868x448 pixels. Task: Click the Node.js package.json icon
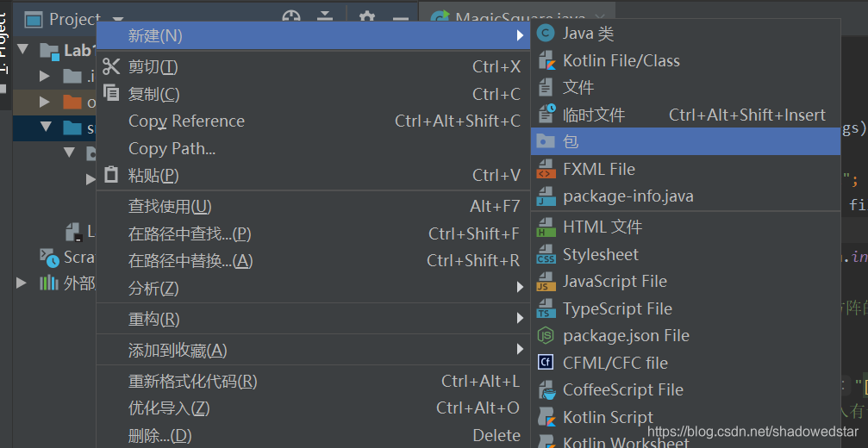[546, 335]
